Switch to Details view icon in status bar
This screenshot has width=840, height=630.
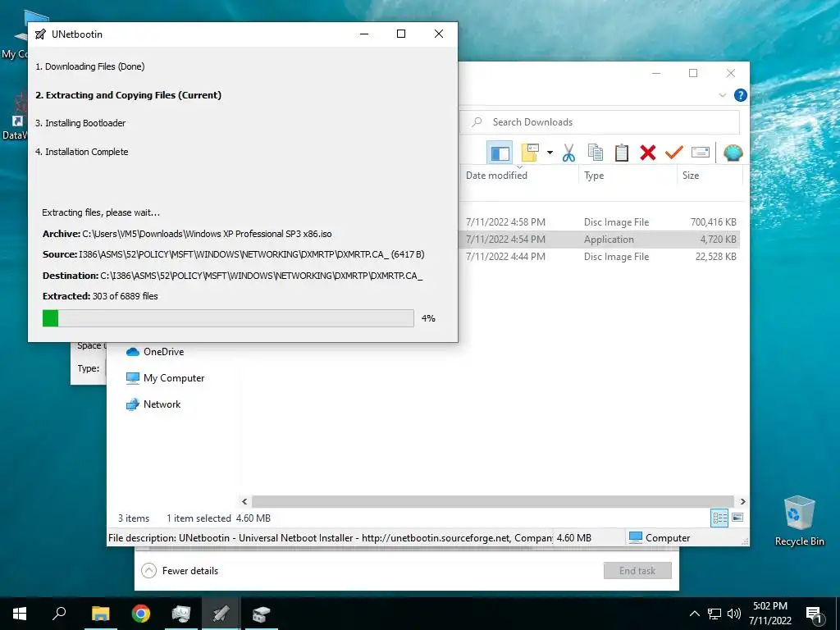click(719, 518)
